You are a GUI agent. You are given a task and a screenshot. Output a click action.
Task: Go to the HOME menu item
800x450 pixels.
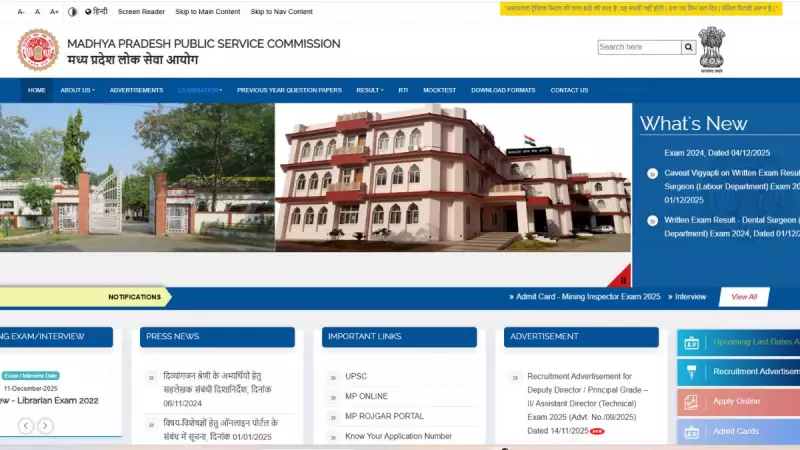37,90
